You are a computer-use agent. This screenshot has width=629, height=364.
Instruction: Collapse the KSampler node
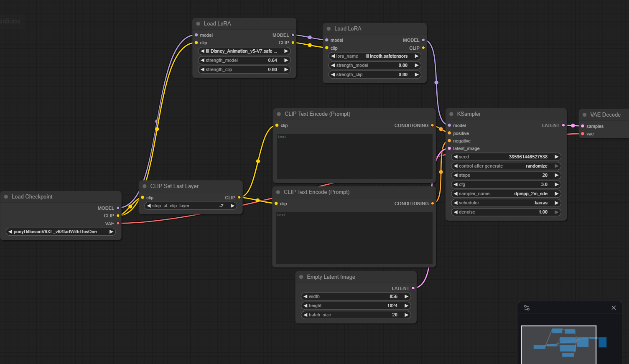tap(451, 114)
